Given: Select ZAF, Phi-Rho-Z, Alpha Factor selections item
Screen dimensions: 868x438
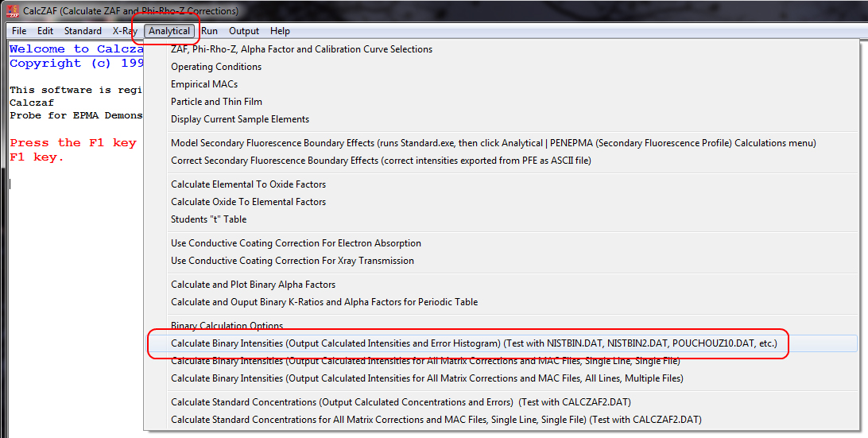Looking at the screenshot, I should point(301,49).
